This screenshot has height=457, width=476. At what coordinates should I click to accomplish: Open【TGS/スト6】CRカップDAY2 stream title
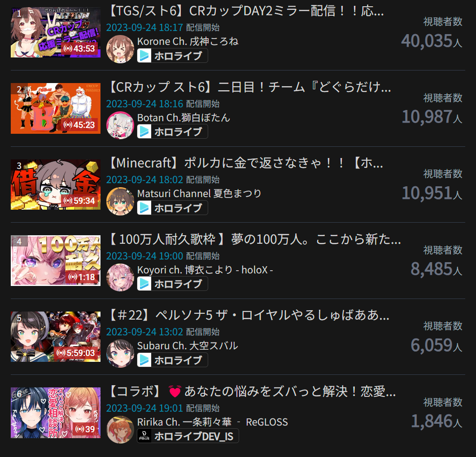[x=245, y=11]
